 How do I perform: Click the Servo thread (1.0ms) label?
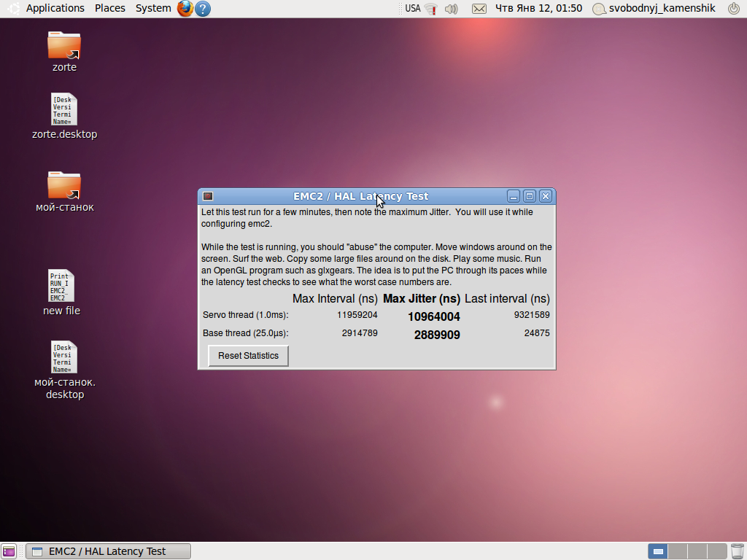tap(245, 315)
